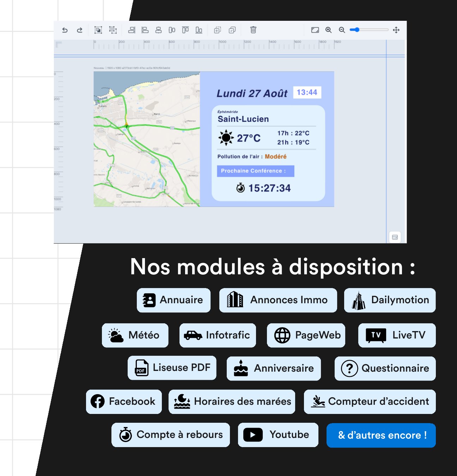Select the Anniversaire module

274,368
